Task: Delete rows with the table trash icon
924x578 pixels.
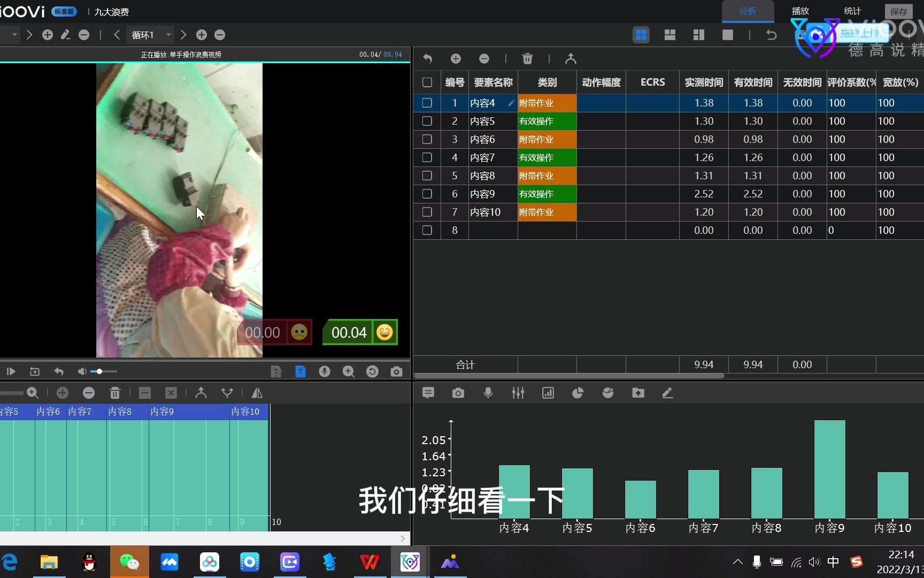Action: [x=527, y=58]
